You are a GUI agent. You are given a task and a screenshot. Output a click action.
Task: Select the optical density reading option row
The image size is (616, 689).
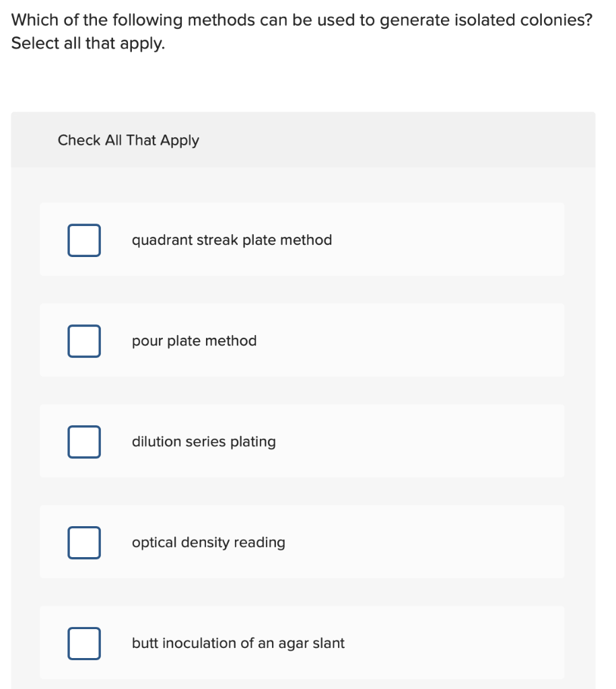click(302, 542)
